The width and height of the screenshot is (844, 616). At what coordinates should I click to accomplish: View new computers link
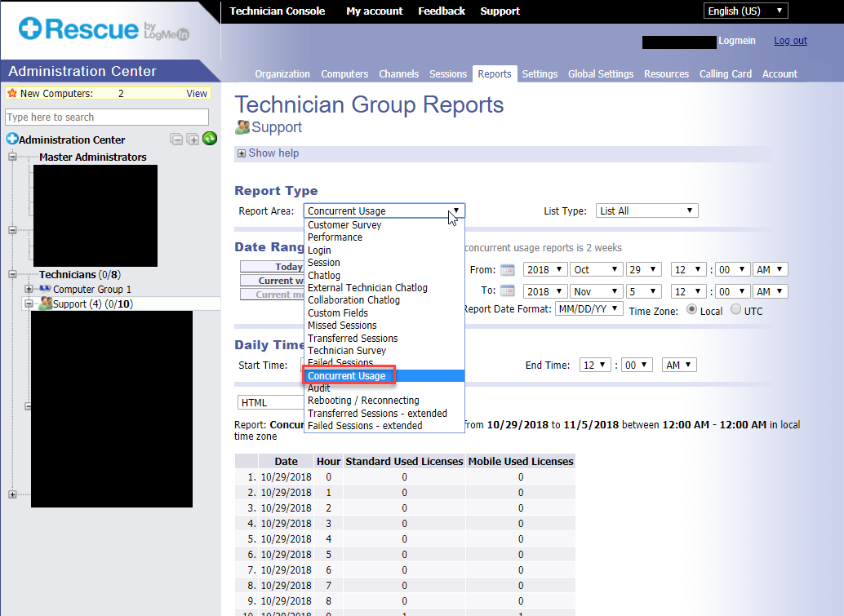pyautogui.click(x=197, y=94)
